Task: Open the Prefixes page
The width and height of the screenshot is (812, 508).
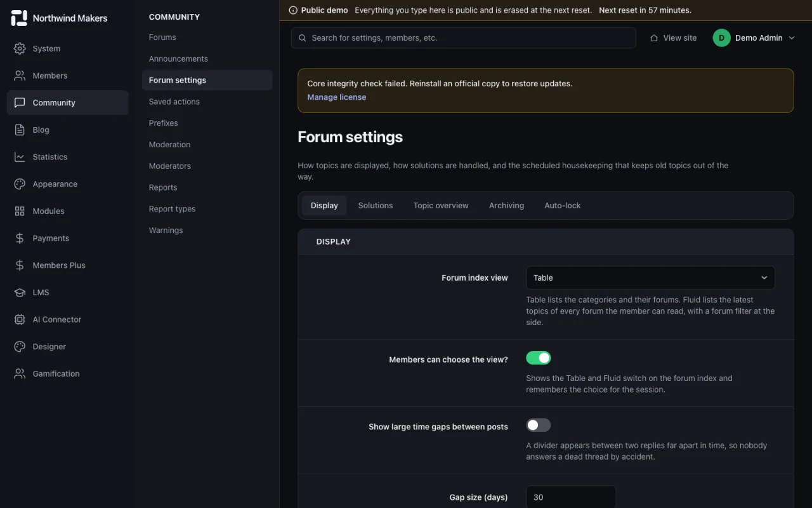Action: pos(207,123)
